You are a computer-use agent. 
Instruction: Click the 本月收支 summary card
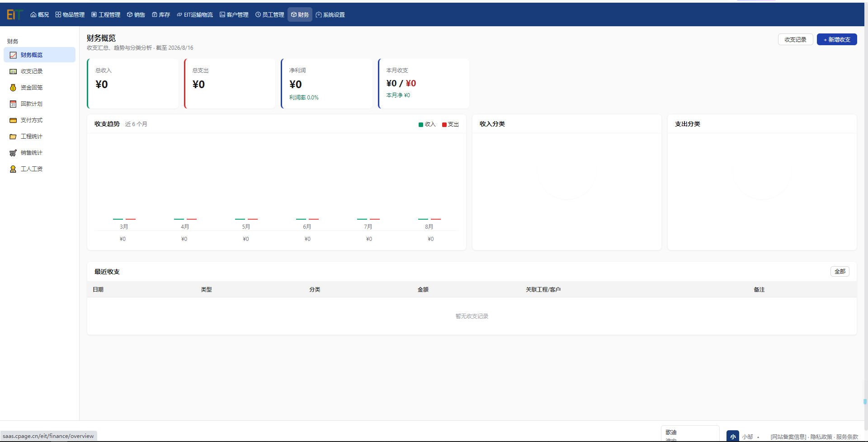coord(424,84)
